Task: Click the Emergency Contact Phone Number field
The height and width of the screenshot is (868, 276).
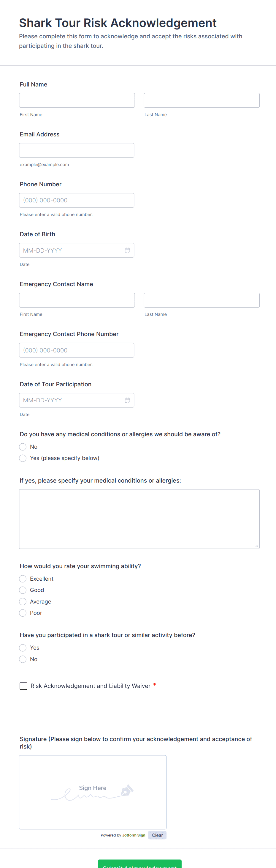Action: pos(76,350)
